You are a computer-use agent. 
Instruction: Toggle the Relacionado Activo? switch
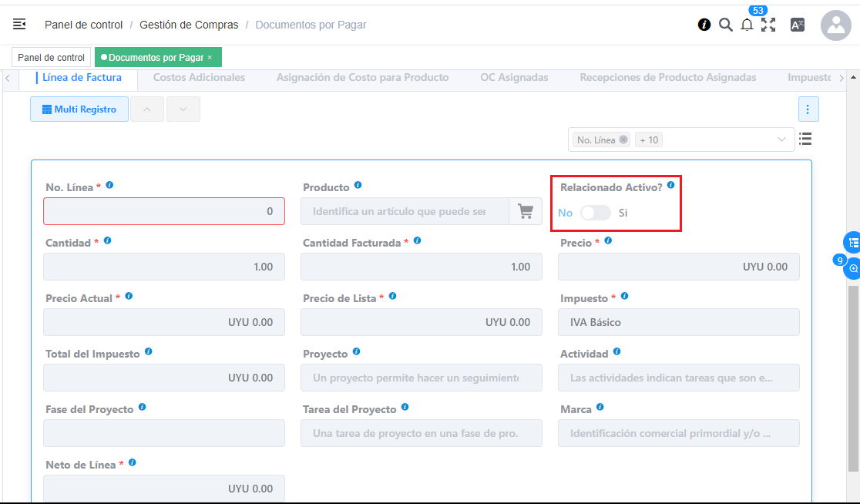tap(595, 213)
